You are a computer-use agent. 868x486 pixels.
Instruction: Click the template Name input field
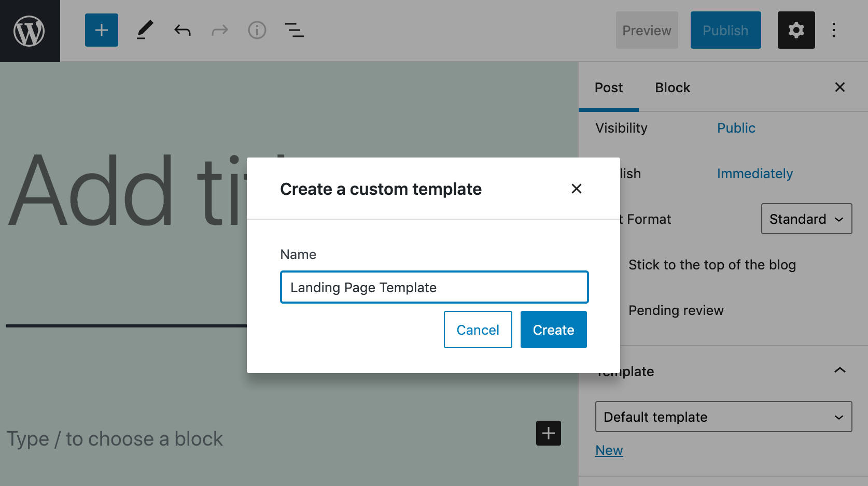[434, 287]
